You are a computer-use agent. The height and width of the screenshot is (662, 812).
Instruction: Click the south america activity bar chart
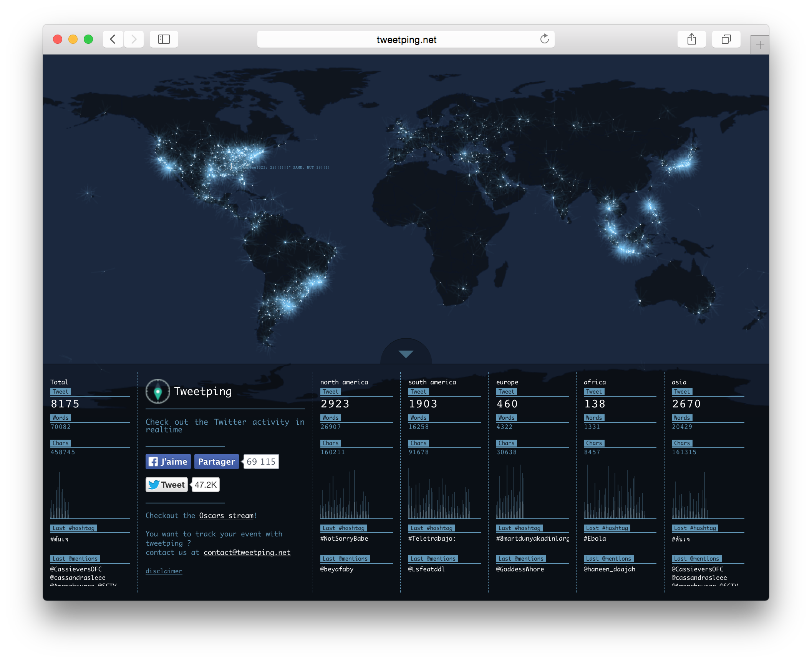pyautogui.click(x=439, y=493)
